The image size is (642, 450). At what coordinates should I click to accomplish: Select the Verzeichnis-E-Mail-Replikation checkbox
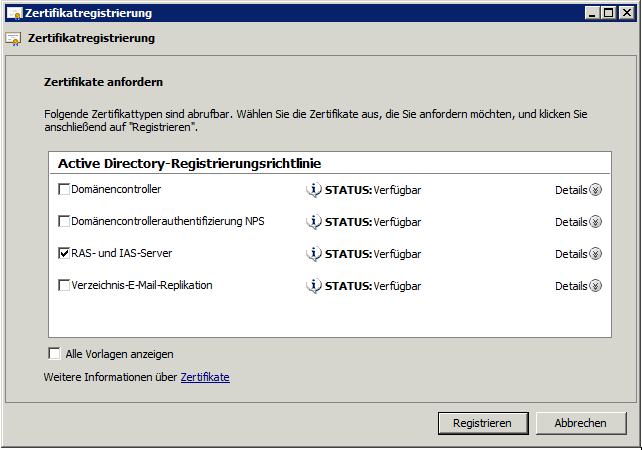click(x=64, y=285)
